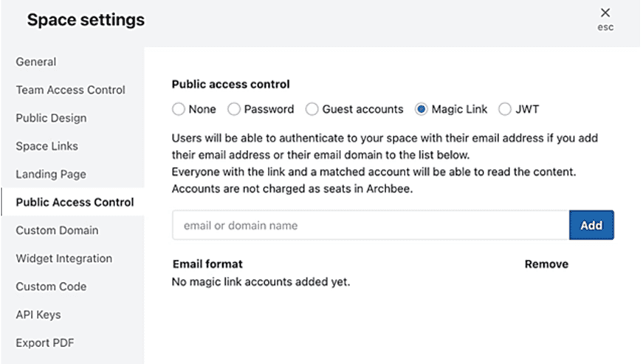643x364 pixels.
Task: Focus the email or domain name field
Action: [x=371, y=225]
